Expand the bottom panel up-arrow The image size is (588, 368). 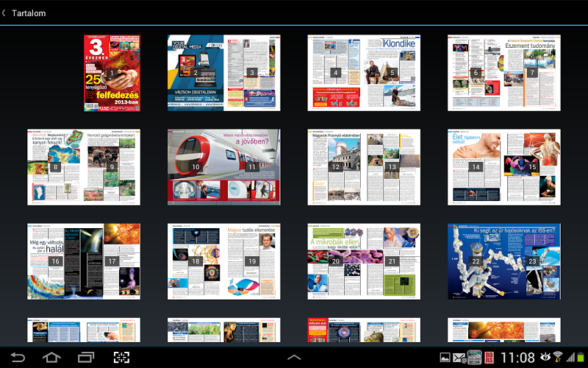coord(294,357)
